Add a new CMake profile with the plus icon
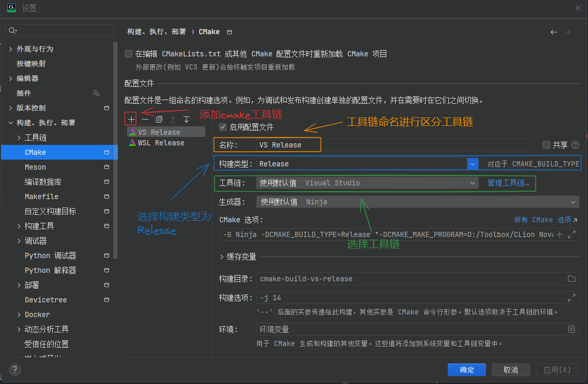The image size is (588, 384). pos(130,119)
